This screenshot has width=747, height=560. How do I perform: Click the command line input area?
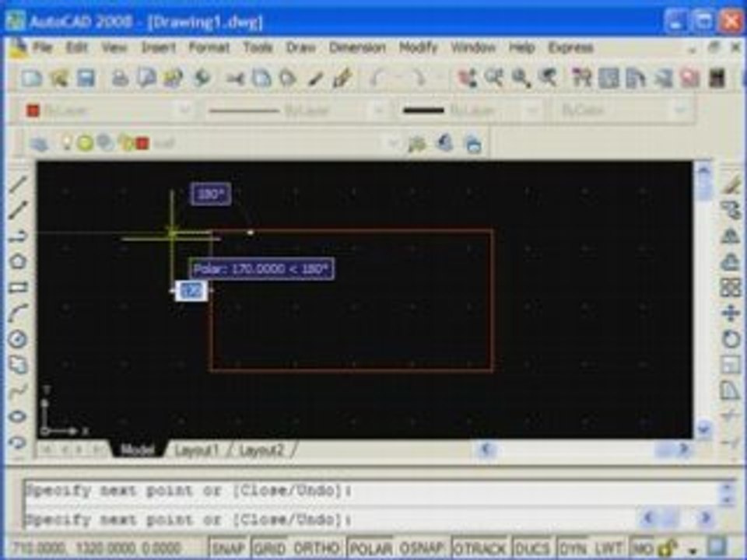[x=328, y=519]
